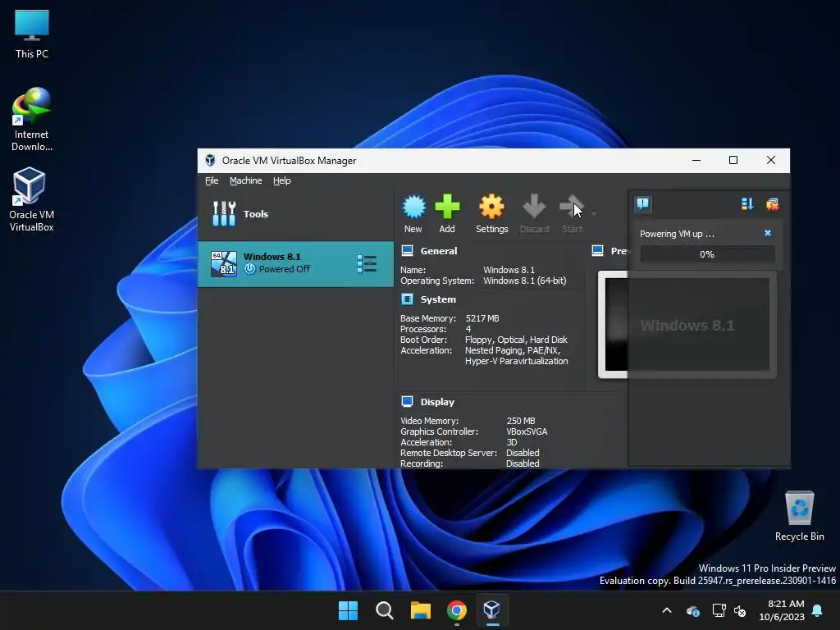The height and width of the screenshot is (630, 840).
Task: Click the Display section header
Action: pyautogui.click(x=437, y=402)
